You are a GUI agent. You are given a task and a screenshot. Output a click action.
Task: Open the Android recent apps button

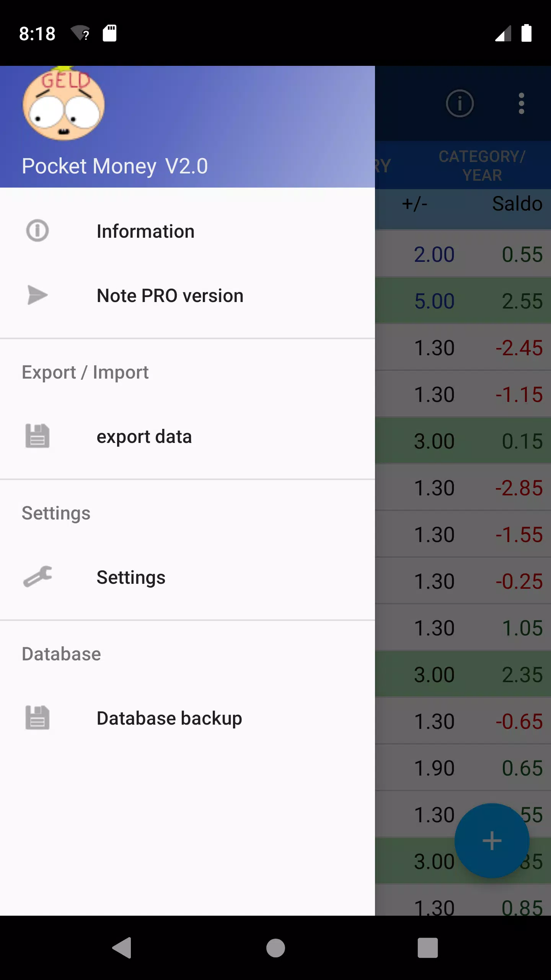pyautogui.click(x=427, y=948)
